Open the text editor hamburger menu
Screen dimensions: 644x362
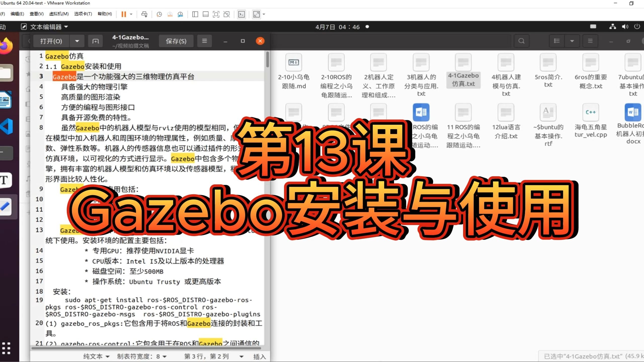[205, 41]
